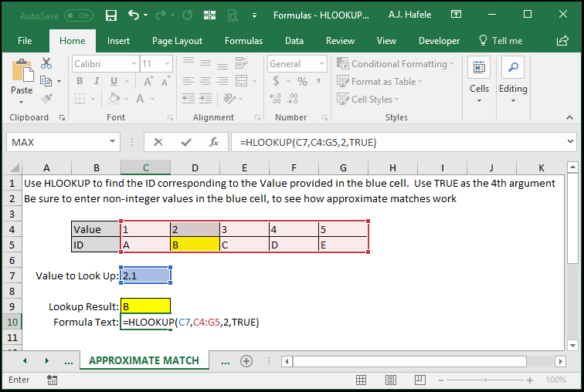
Task: Click Comma Style icon
Action: 319,81
